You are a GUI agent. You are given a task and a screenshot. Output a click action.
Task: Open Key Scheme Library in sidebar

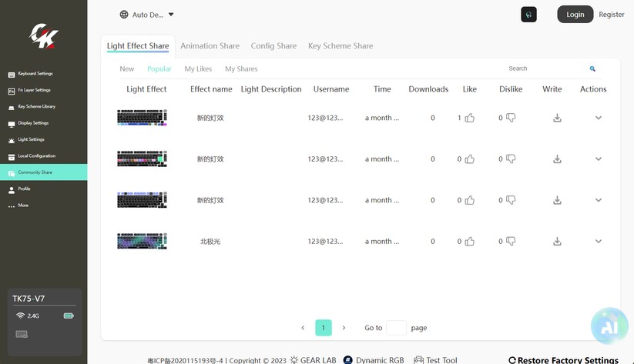pos(43,107)
